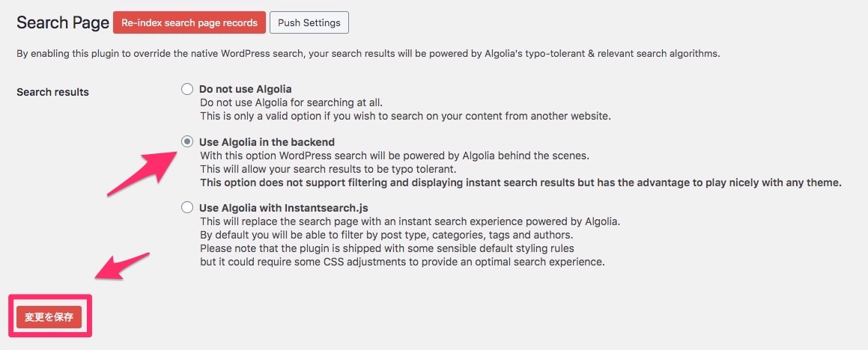Viewport: 868px width, 350px height.
Task: Click the "Do not use Algolia" label text
Action: click(245, 89)
